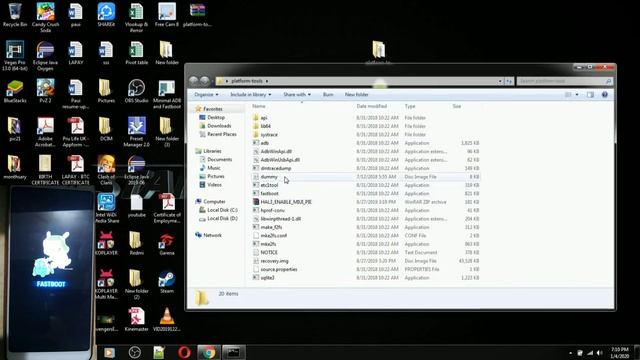This screenshot has width=640, height=360.
Task: Open OBS icon in the taskbar
Action: point(135,352)
